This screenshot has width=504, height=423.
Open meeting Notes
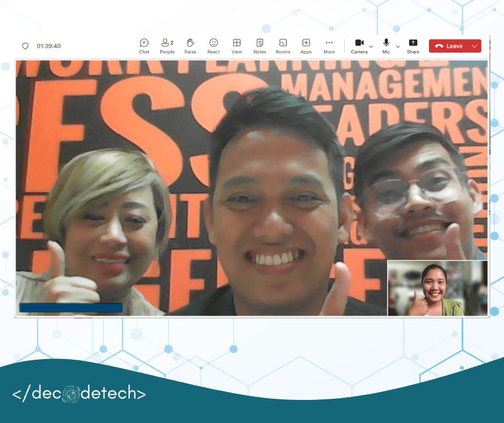260,46
